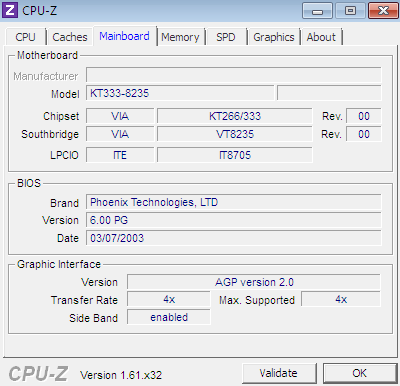Click the BIOS date 03/07/2003

click(234, 238)
